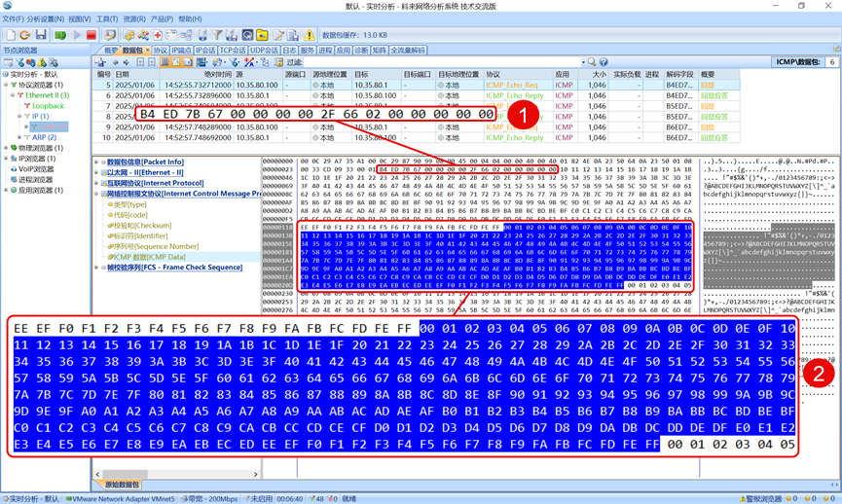The image size is (842, 504).
Task: Open the 工具(T) menu
Action: coord(106,19)
